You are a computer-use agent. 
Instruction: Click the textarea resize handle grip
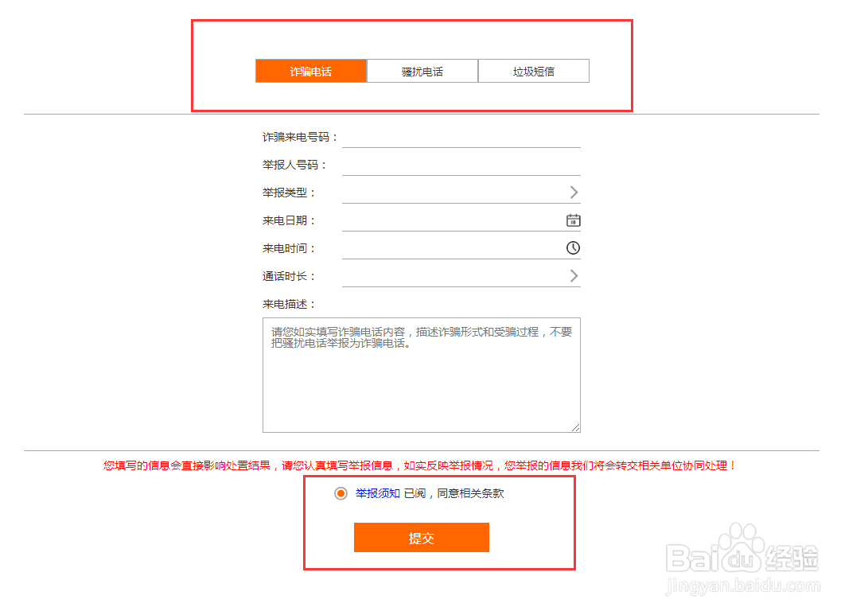coord(574,426)
